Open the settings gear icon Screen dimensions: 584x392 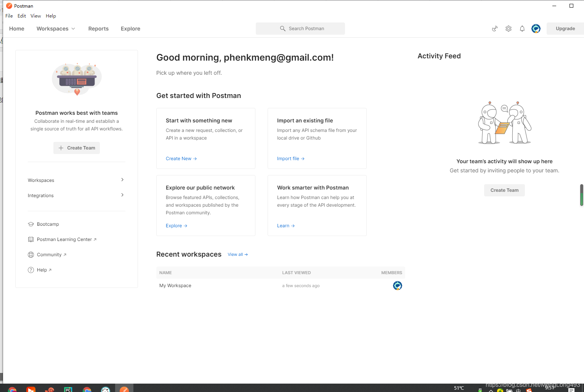pyautogui.click(x=509, y=29)
